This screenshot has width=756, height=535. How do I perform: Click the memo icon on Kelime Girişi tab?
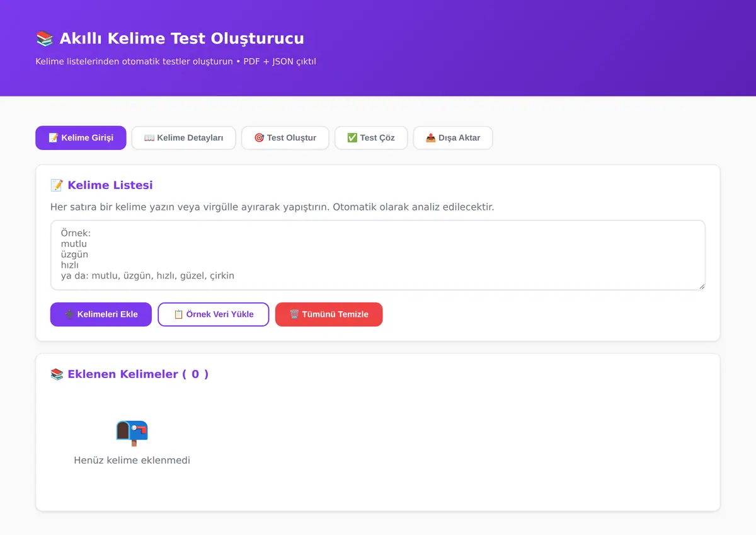click(x=54, y=138)
